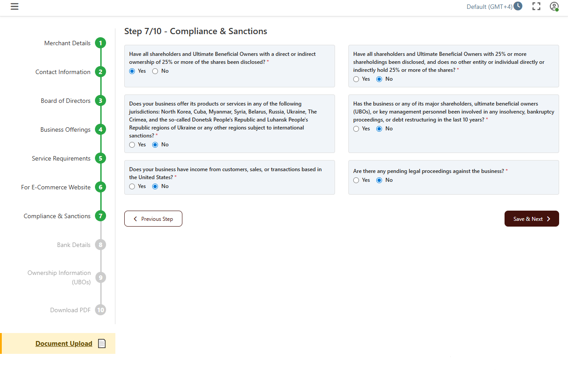The height and width of the screenshot is (392, 568).
Task: Select Yes for United States income question
Action: (132, 186)
